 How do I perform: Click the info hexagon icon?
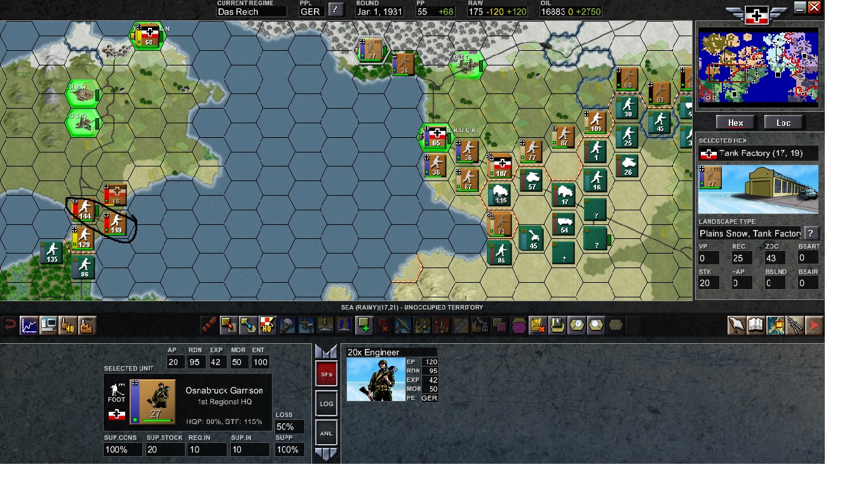tap(576, 326)
